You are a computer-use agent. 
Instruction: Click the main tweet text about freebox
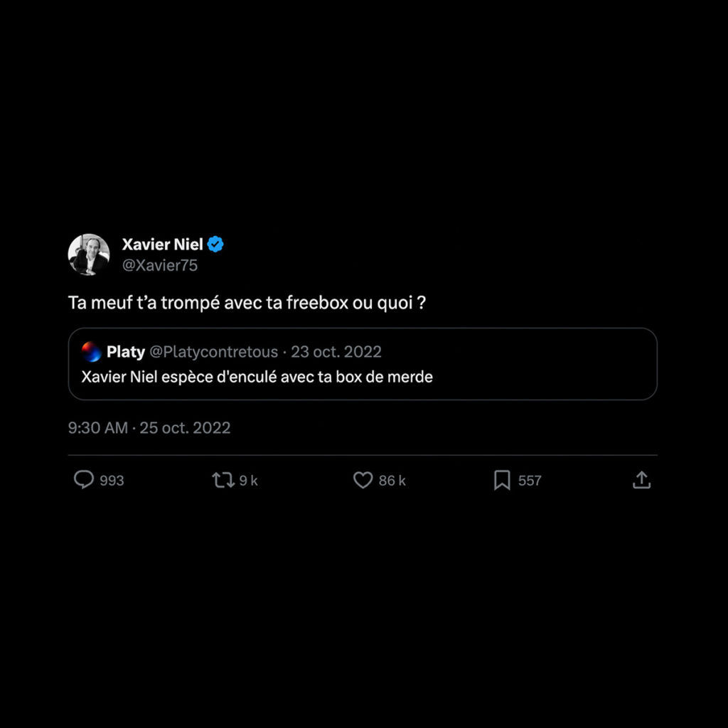click(x=247, y=303)
